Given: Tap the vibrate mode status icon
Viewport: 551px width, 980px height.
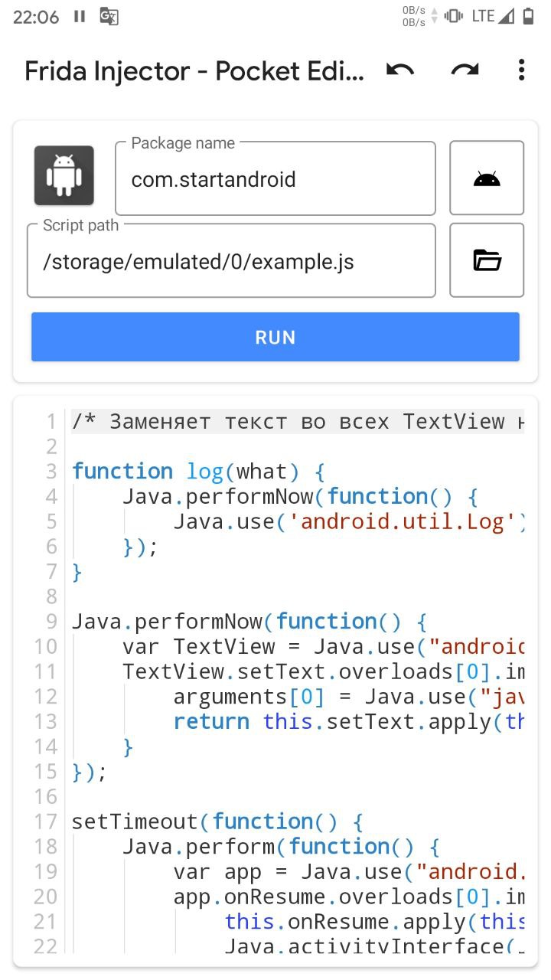Looking at the screenshot, I should point(454,16).
